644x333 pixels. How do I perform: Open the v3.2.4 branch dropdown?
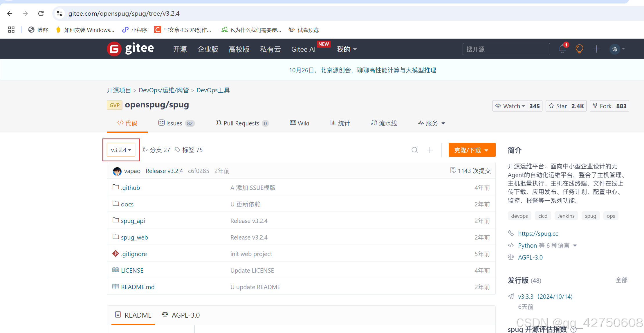pos(121,150)
